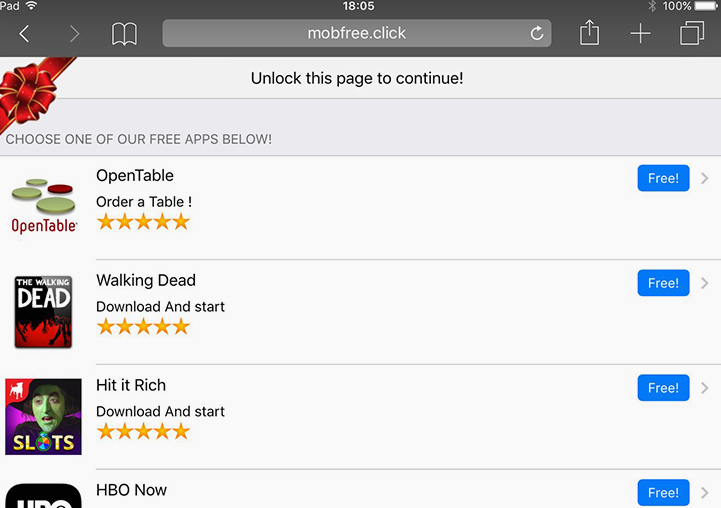Go back with the Safari back arrow
Screen dimensions: 721x508
[24, 34]
